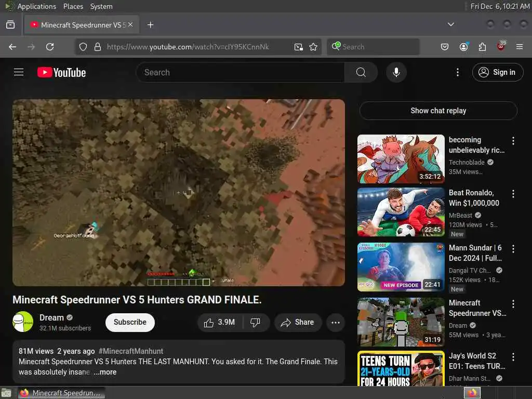Open Dream channel avatar
The height and width of the screenshot is (399, 532).
pos(23,322)
